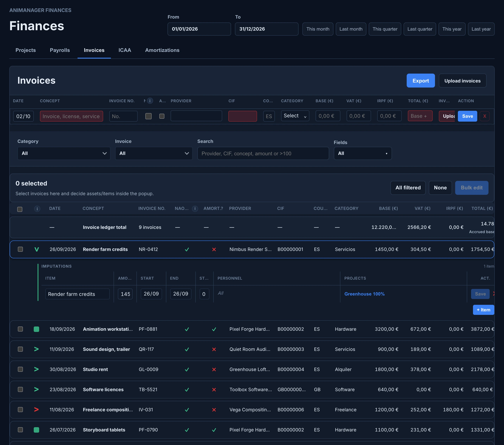Click red X to discard new invoice row
The width and height of the screenshot is (504, 445).
pyautogui.click(x=485, y=116)
